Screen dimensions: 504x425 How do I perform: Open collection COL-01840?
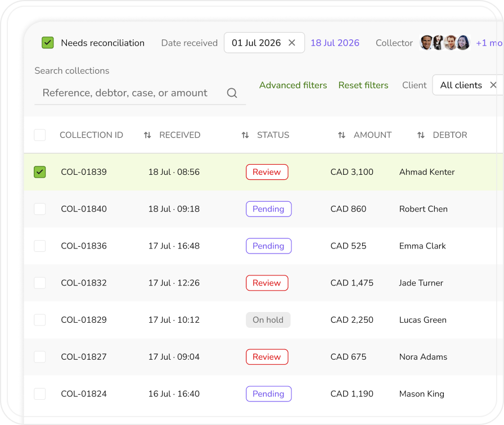tap(84, 209)
